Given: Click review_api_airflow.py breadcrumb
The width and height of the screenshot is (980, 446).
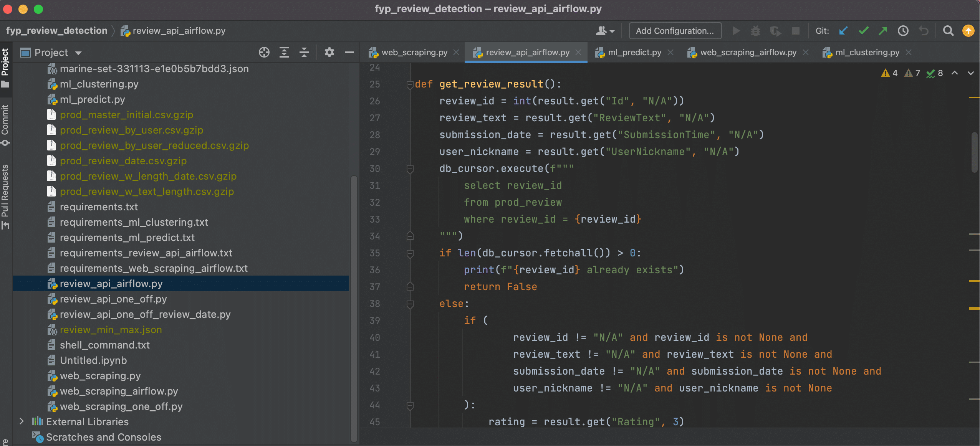Looking at the screenshot, I should pyautogui.click(x=173, y=31).
